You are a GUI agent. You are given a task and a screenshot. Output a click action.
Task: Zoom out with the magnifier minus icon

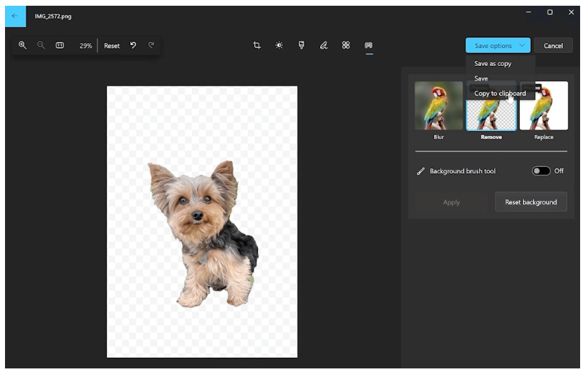(x=41, y=45)
